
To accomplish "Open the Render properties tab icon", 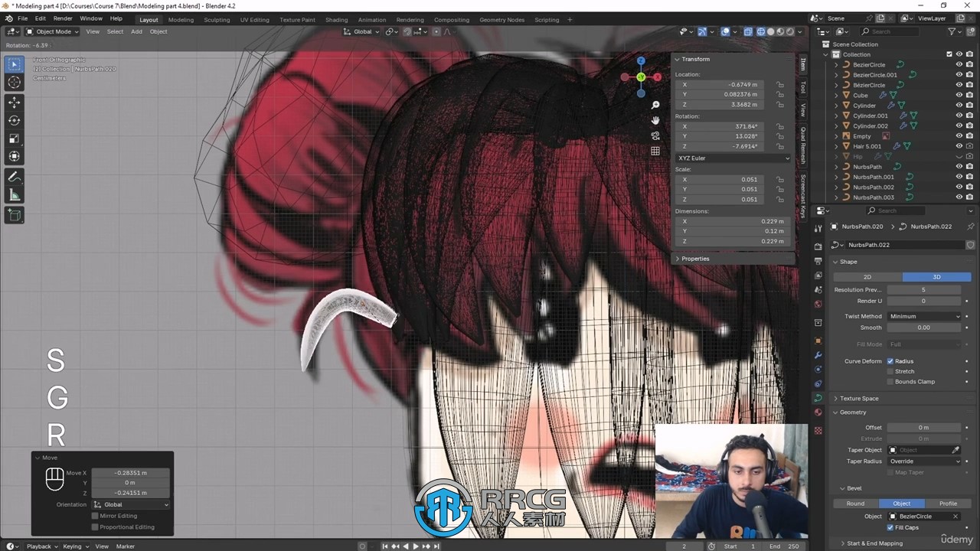I will tap(818, 246).
